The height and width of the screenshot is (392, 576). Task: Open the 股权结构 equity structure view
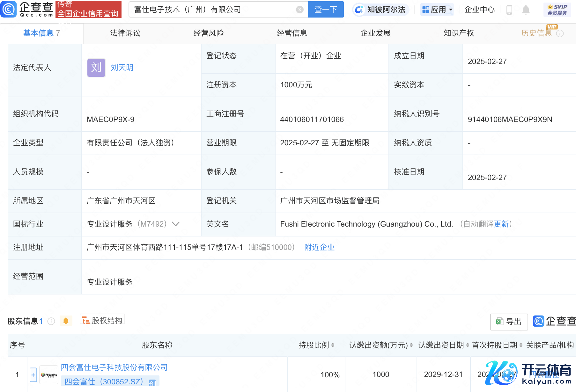tap(102, 320)
